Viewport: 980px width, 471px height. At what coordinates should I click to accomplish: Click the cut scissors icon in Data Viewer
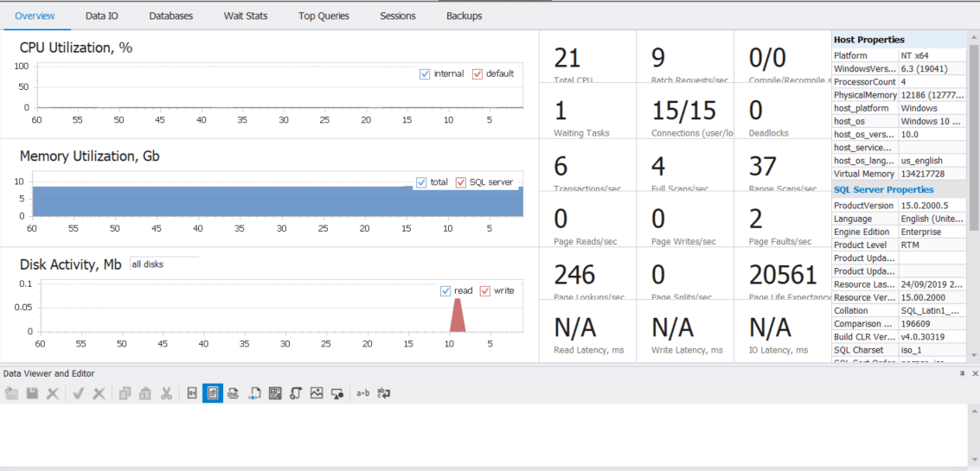click(x=165, y=393)
